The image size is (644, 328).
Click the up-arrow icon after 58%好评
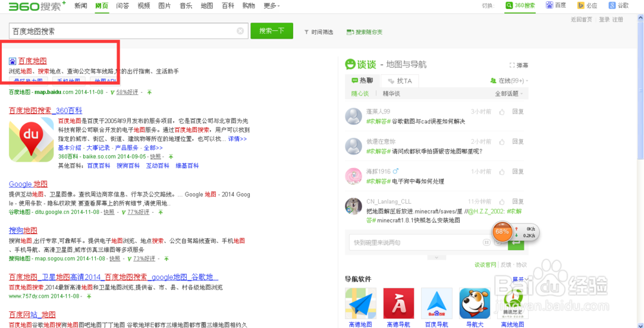[x=149, y=93]
